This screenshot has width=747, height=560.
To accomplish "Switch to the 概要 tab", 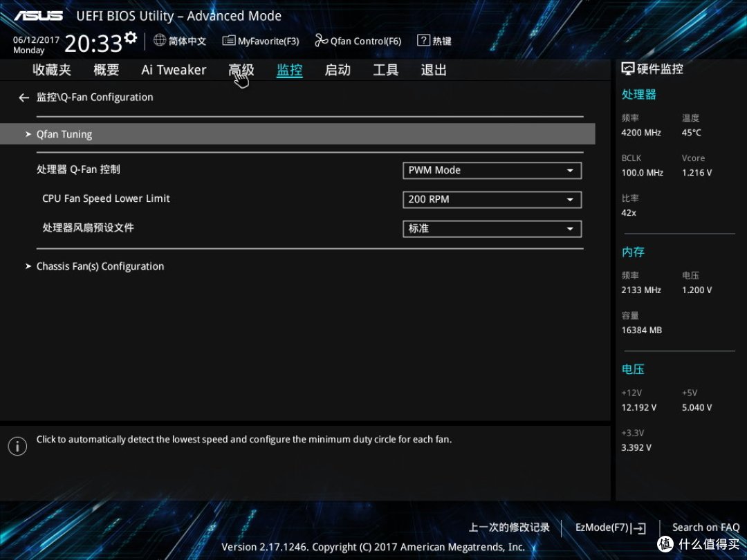I will 106,70.
